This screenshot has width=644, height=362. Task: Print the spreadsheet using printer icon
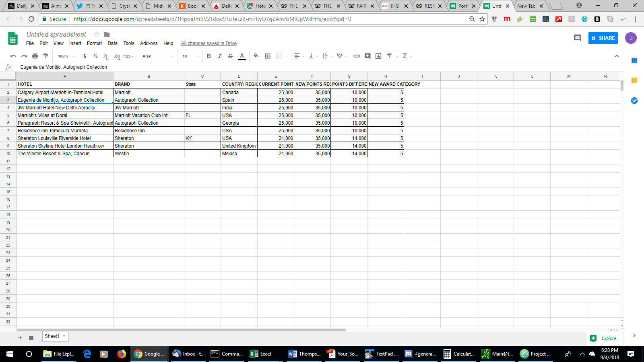35,56
